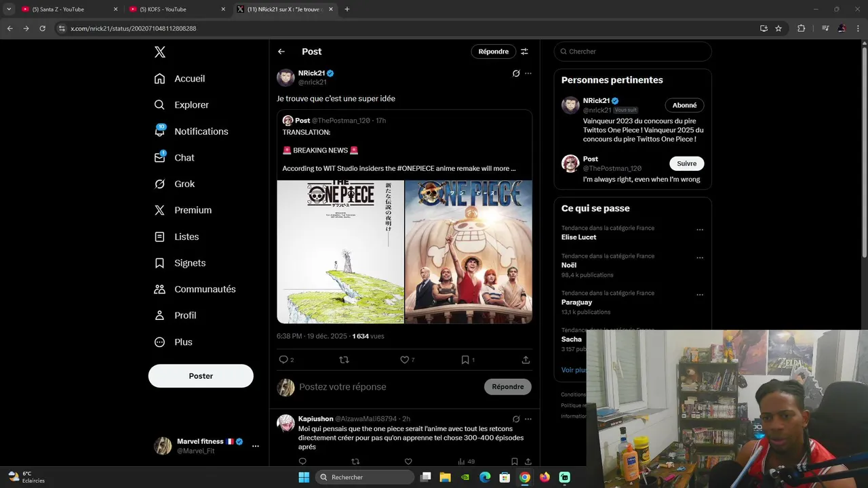Go to Accueil home page
This screenshot has height=488, width=868.
click(x=180, y=79)
